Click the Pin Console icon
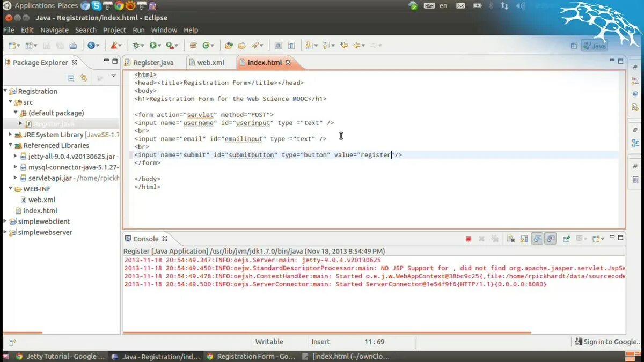This screenshot has width=644, height=362. 567,239
